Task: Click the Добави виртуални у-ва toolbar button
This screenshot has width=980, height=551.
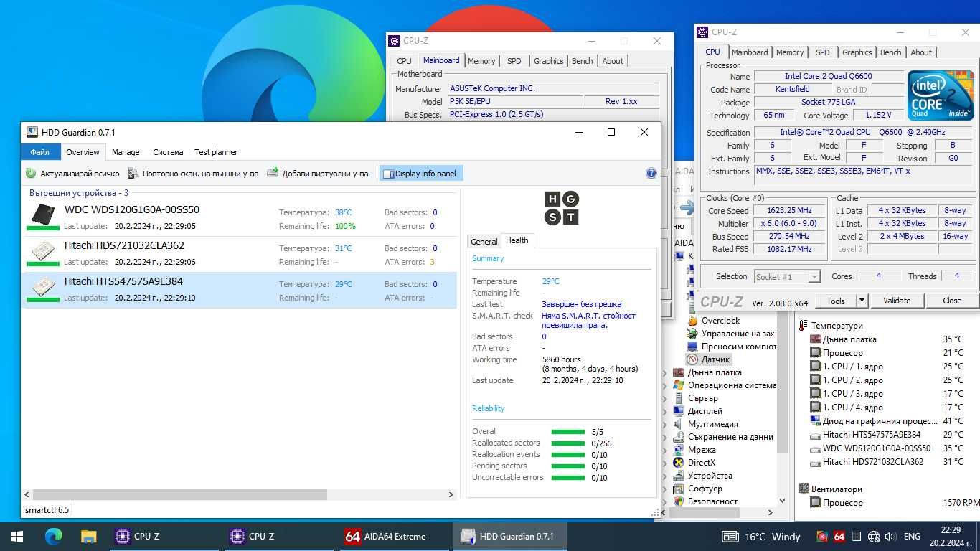Action: coord(318,174)
